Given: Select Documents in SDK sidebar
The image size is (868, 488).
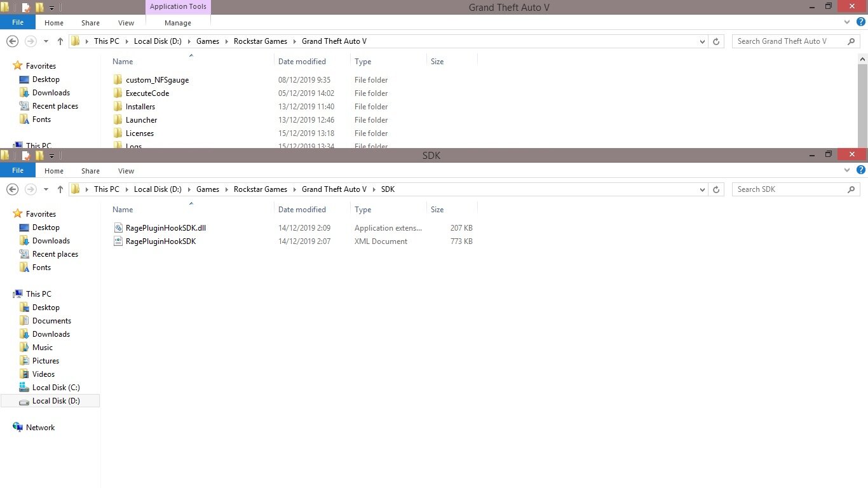Looking at the screenshot, I should (x=51, y=321).
